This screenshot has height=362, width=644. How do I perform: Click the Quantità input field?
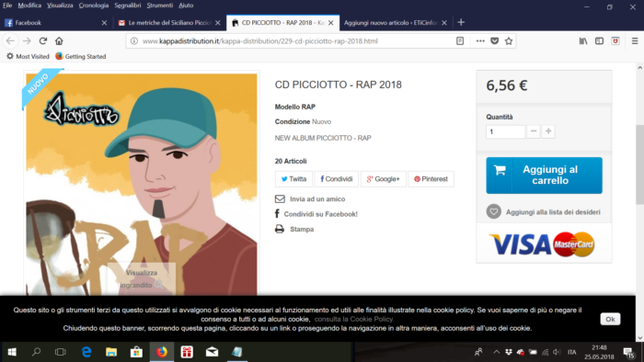tap(506, 131)
